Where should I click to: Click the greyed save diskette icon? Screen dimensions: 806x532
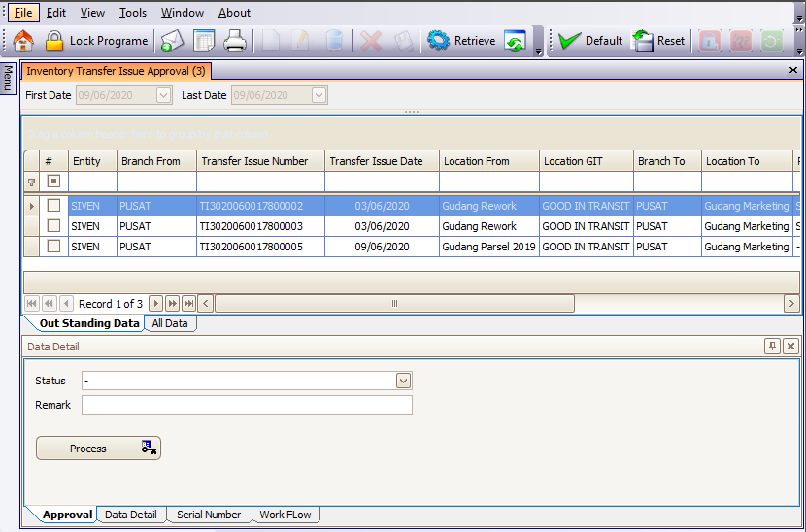point(403,41)
